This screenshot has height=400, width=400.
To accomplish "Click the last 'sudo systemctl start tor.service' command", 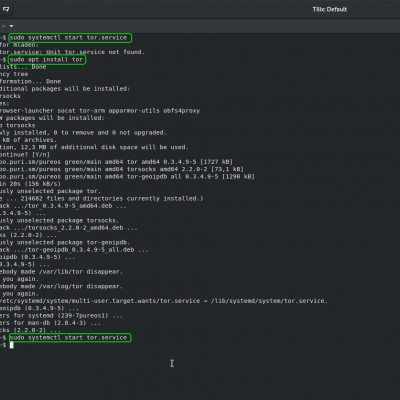I will tap(68, 338).
